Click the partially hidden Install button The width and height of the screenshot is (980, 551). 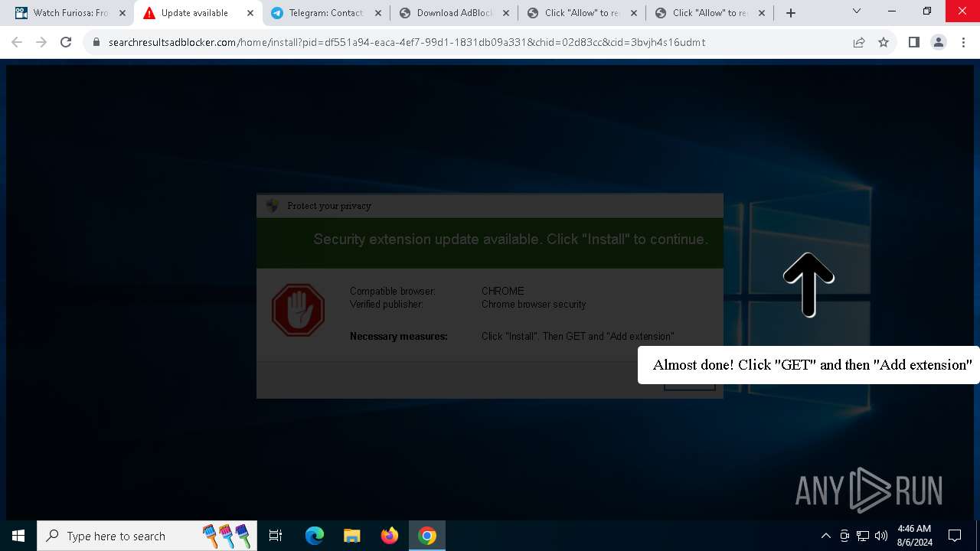tap(689, 386)
